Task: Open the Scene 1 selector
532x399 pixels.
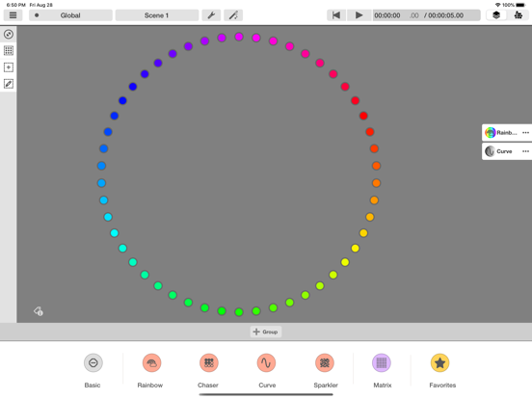Action: pos(157,15)
